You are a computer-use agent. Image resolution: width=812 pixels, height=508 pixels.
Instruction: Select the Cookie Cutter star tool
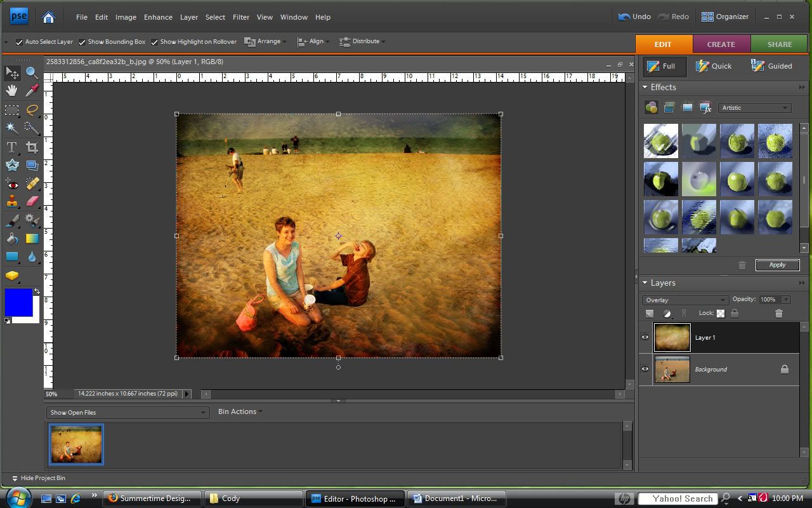pos(12,165)
